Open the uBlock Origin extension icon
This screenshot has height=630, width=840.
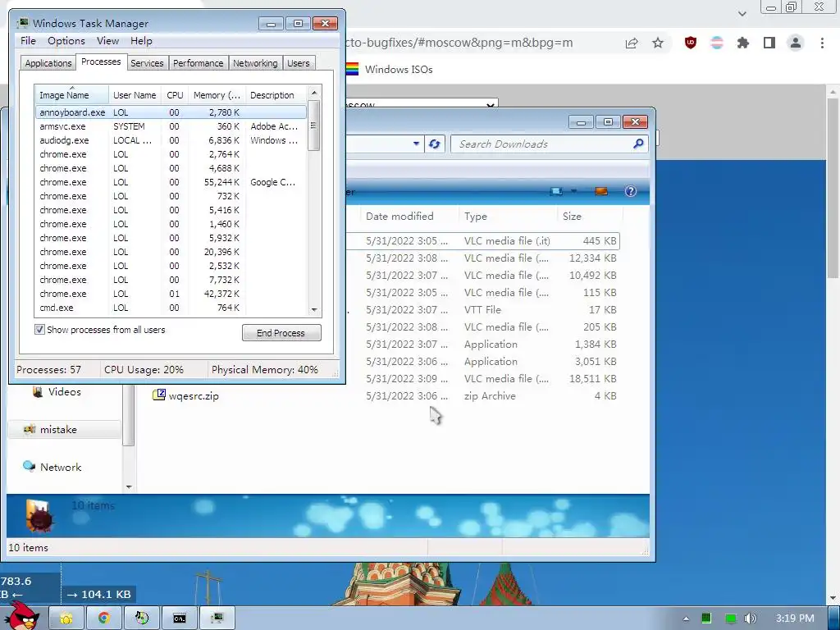[x=691, y=43]
